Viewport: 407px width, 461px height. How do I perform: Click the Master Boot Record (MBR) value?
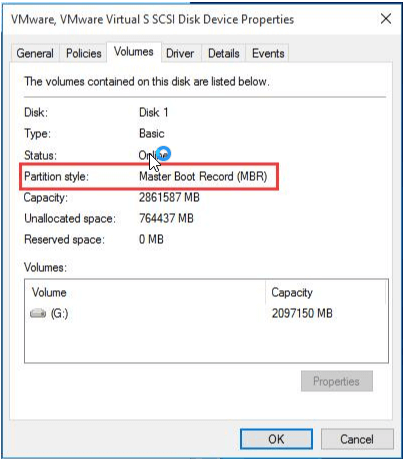(203, 176)
